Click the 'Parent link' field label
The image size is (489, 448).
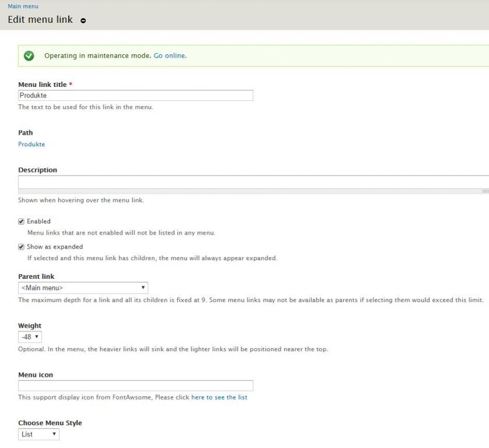36,276
